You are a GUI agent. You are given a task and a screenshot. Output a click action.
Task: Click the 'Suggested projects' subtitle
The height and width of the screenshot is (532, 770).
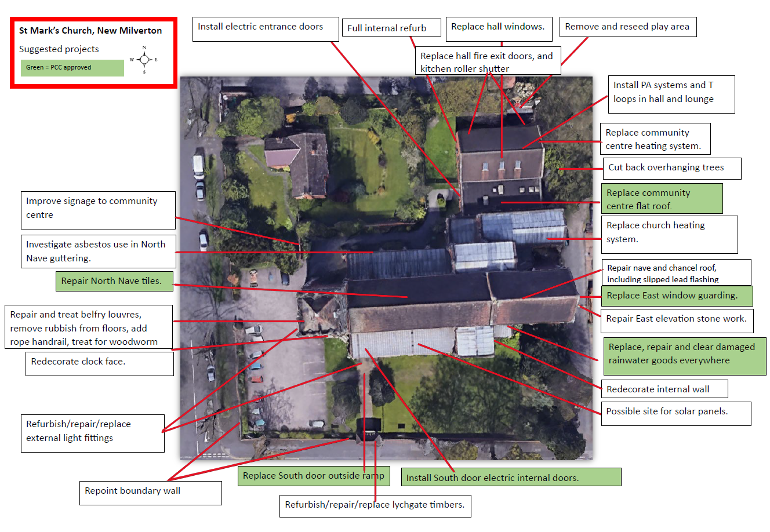pos(59,49)
